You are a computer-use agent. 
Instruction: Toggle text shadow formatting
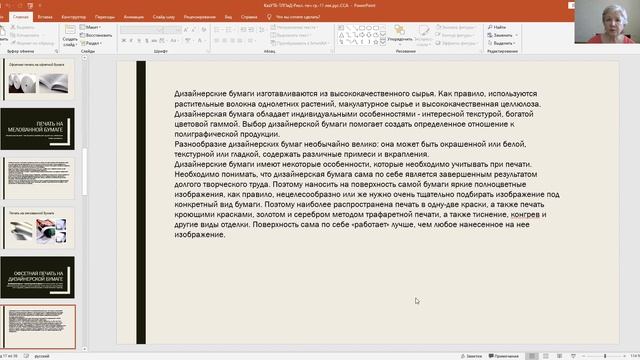coord(147,40)
